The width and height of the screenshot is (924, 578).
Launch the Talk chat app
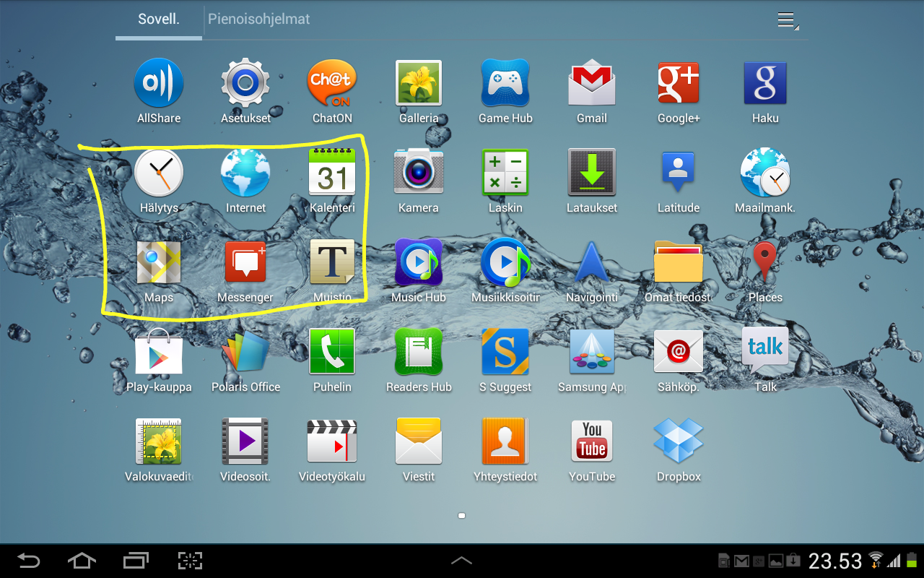tap(765, 350)
